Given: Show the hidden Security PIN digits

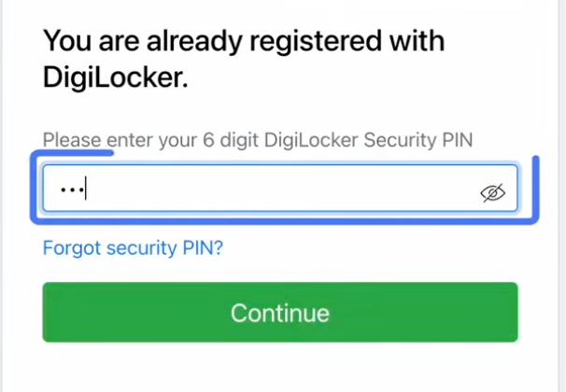Looking at the screenshot, I should click(x=492, y=193).
